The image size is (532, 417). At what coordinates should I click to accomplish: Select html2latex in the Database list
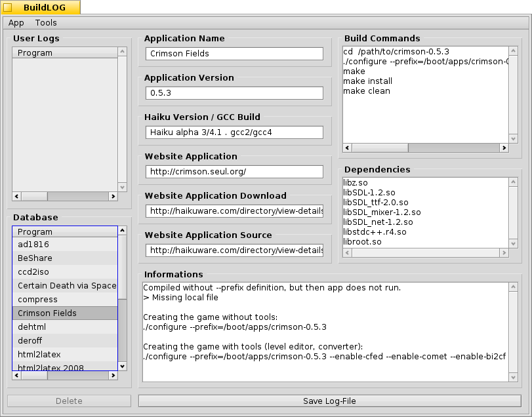[65, 354]
